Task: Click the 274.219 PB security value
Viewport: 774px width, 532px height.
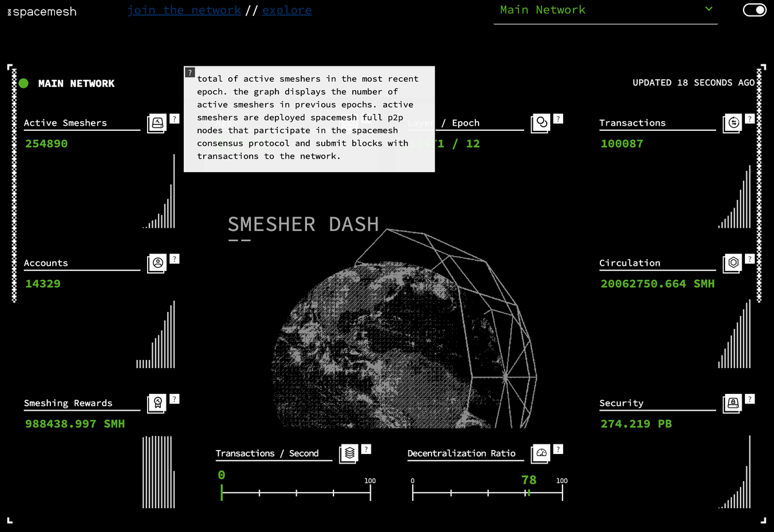Action: click(x=636, y=424)
